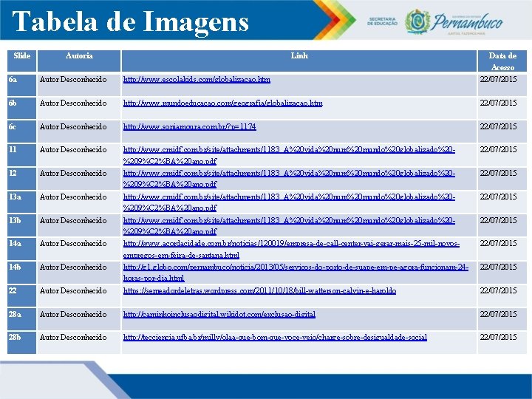Click Autor Desconhecido in row 6c
Screen dimensions: 532x399
73,126
